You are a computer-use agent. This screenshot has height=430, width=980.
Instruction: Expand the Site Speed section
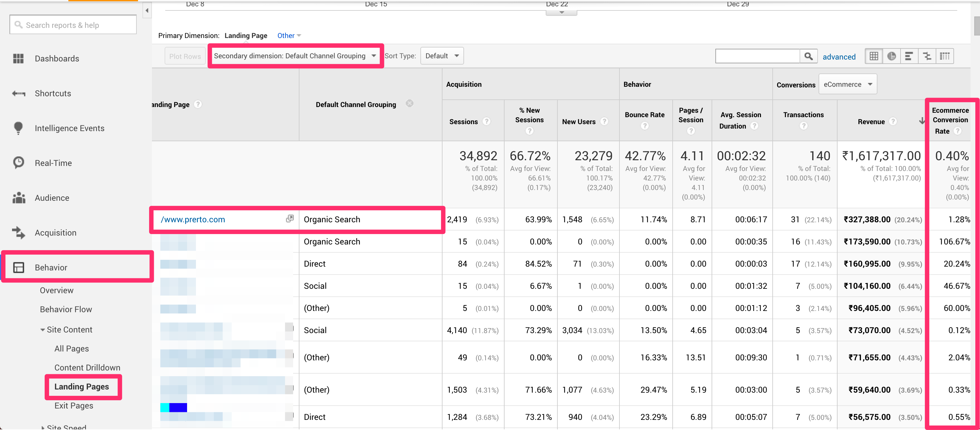43,427
